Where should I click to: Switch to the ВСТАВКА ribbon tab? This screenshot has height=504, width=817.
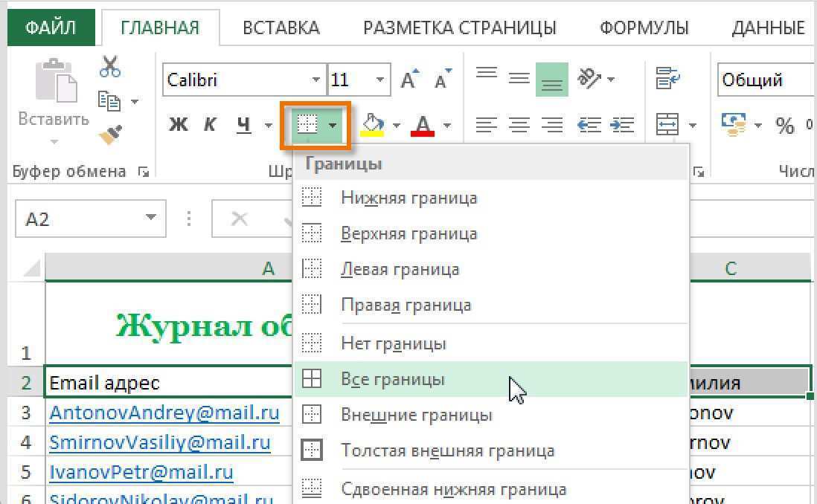click(x=281, y=27)
